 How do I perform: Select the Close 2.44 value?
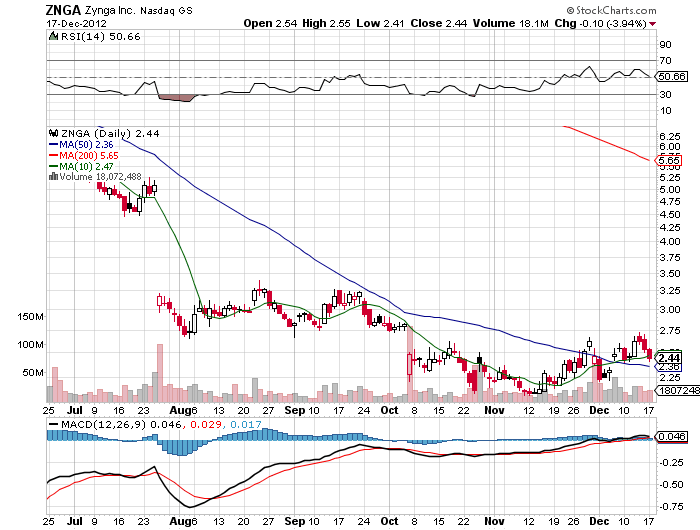[x=438, y=23]
